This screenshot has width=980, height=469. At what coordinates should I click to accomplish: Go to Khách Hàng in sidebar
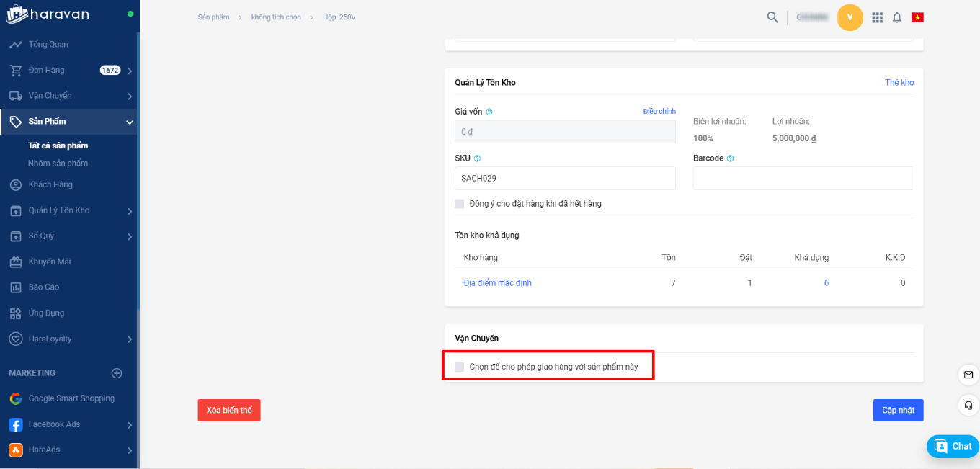click(50, 184)
